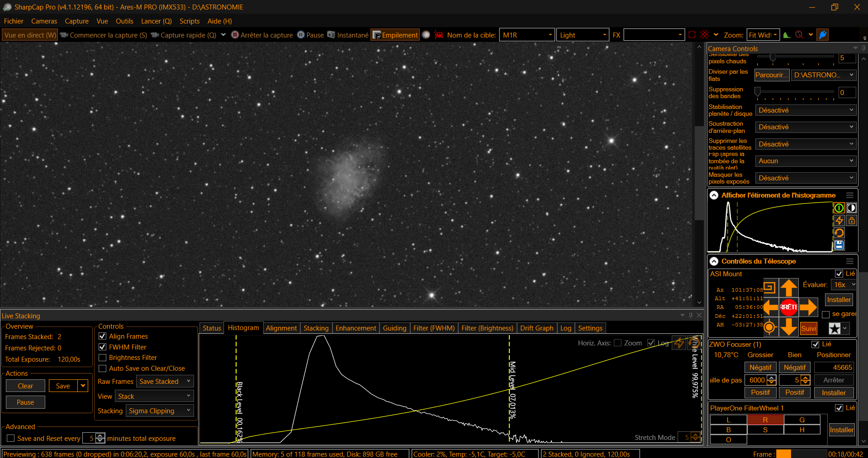Enable Auto Save on Clear/Close checkbox
868x458 pixels.
[103, 368]
